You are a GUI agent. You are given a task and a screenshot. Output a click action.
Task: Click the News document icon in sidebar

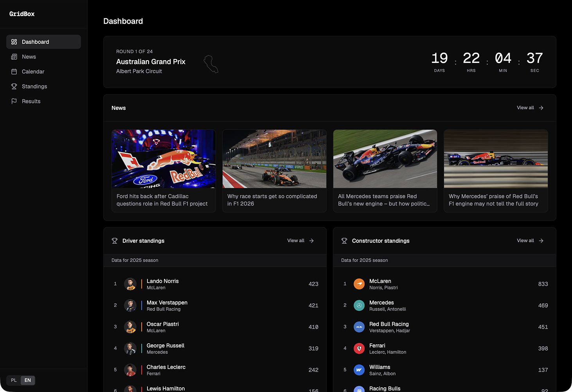(x=14, y=57)
